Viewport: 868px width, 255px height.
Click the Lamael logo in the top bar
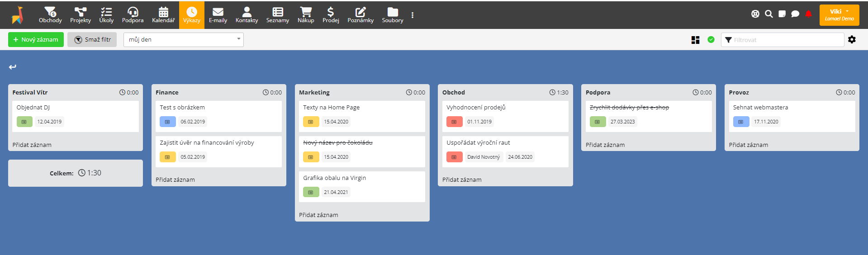18,15
